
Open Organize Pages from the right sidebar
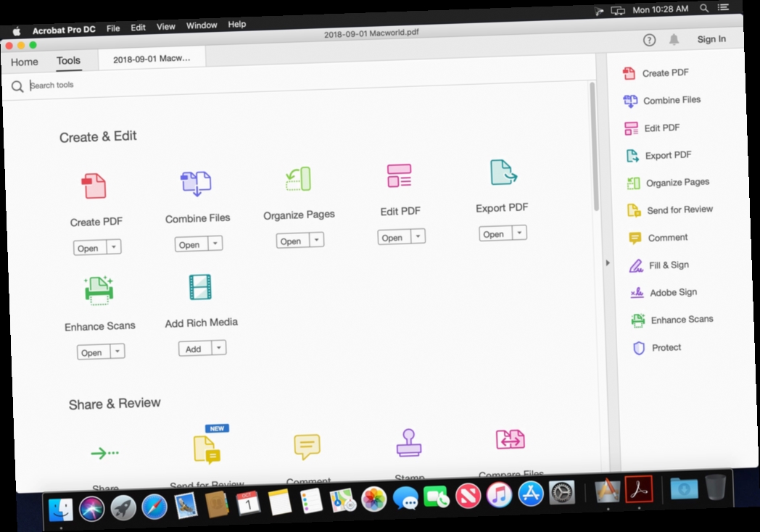(669, 183)
